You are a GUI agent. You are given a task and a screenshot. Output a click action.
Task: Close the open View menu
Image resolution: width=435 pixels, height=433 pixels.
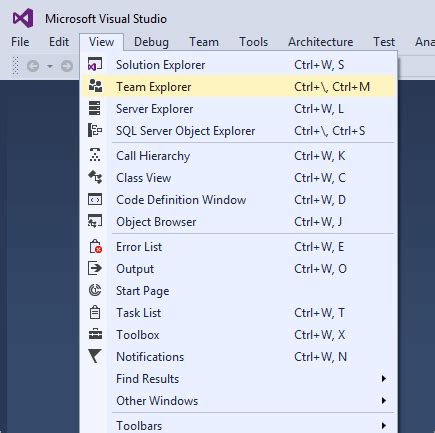[101, 42]
